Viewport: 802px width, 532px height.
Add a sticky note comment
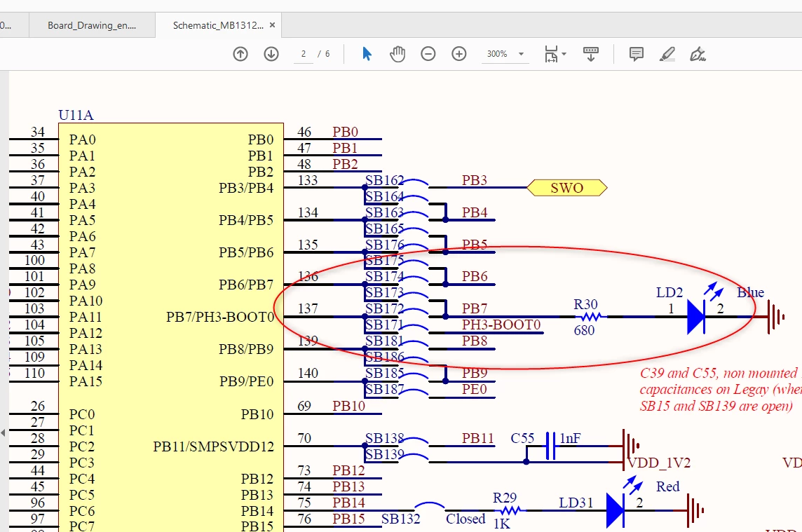click(x=637, y=54)
